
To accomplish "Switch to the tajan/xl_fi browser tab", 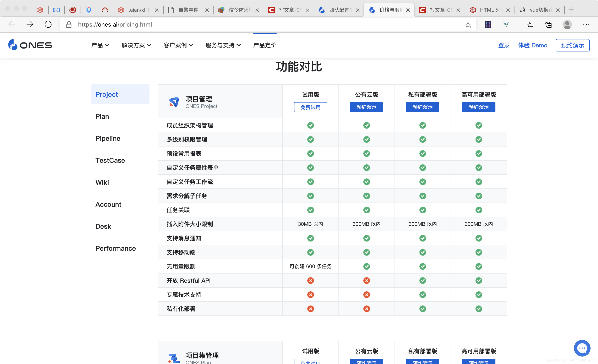I will (x=138, y=10).
